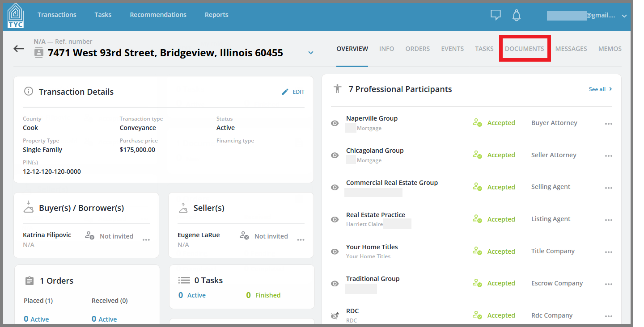This screenshot has width=644, height=327.
Task: Open the Recommendations menu
Action: pyautogui.click(x=158, y=15)
